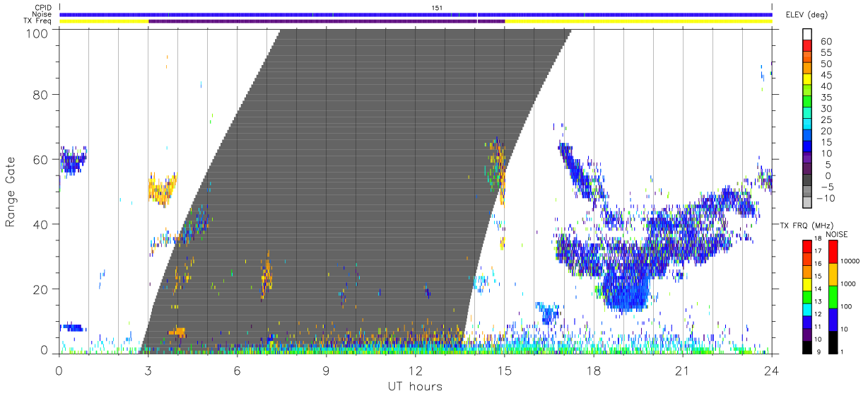The height and width of the screenshot is (401, 868).
Task: Click the 25 label on ELEV scale
Action: click(825, 120)
